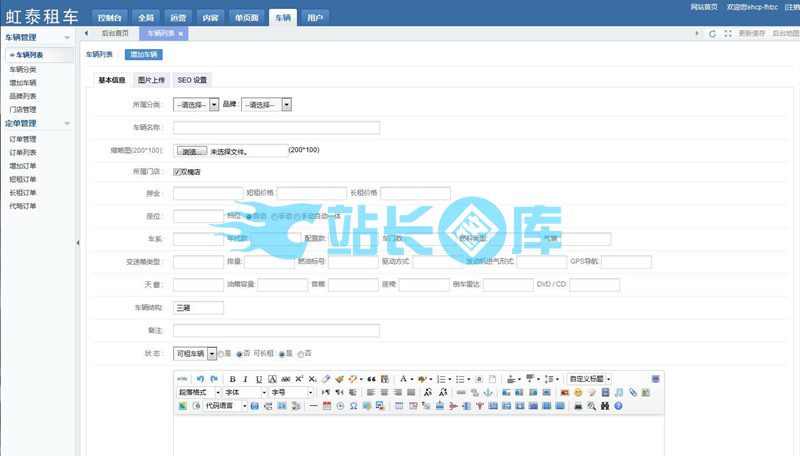Click the blue help icon in editor toolbar
The width and height of the screenshot is (800, 456).
click(x=618, y=406)
